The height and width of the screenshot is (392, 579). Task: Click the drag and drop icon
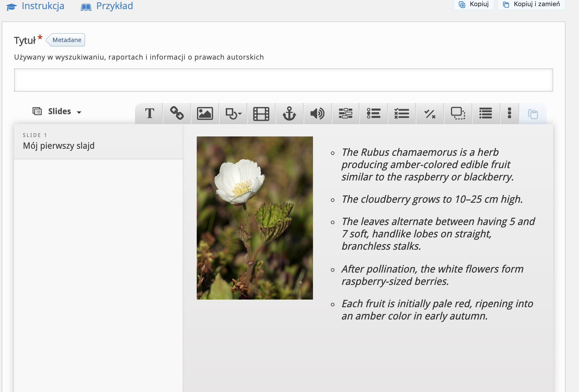pyautogui.click(x=458, y=113)
